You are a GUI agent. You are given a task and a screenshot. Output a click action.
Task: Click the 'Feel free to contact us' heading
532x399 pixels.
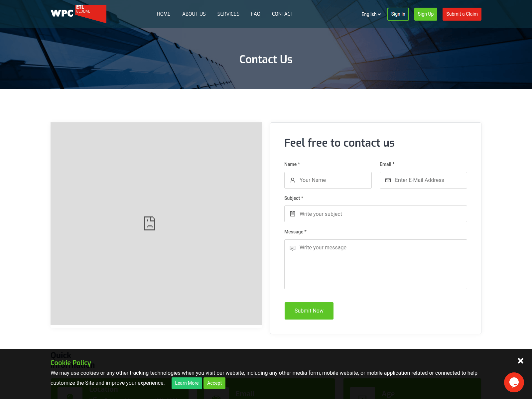[x=339, y=143]
